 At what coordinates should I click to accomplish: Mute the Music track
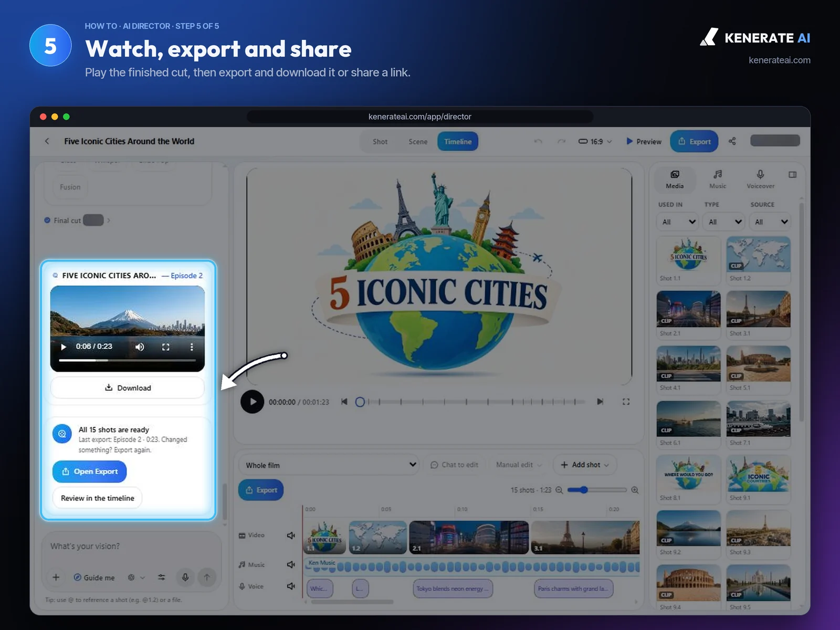tap(290, 564)
